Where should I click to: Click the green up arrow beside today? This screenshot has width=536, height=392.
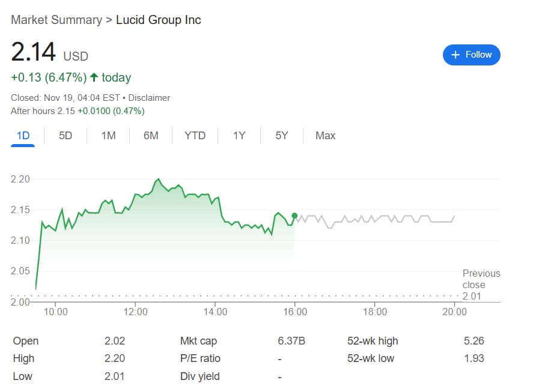94,77
